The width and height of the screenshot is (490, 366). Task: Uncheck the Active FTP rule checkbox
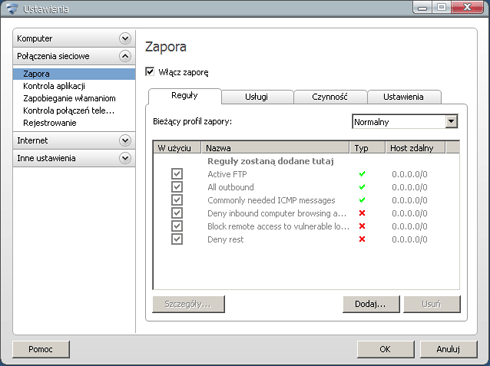(177, 174)
